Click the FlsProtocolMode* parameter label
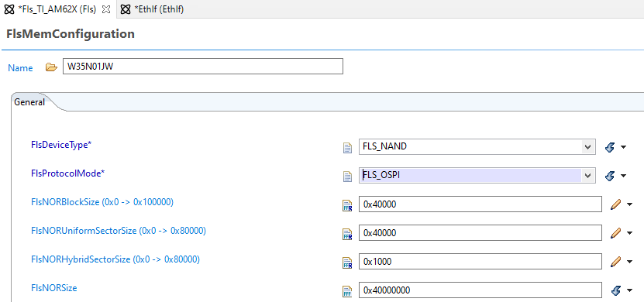The height and width of the screenshot is (302, 644). (68, 173)
